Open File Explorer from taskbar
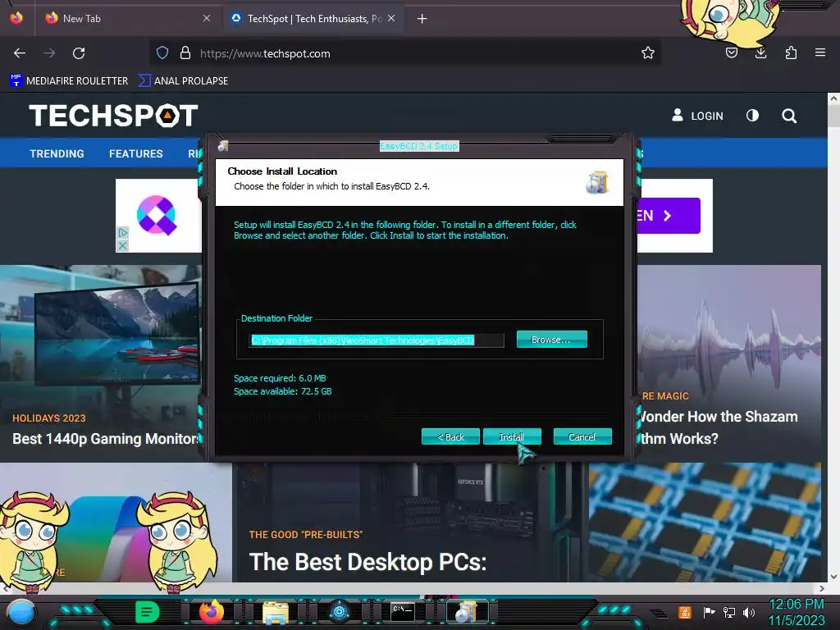This screenshot has width=840, height=630. [276, 612]
